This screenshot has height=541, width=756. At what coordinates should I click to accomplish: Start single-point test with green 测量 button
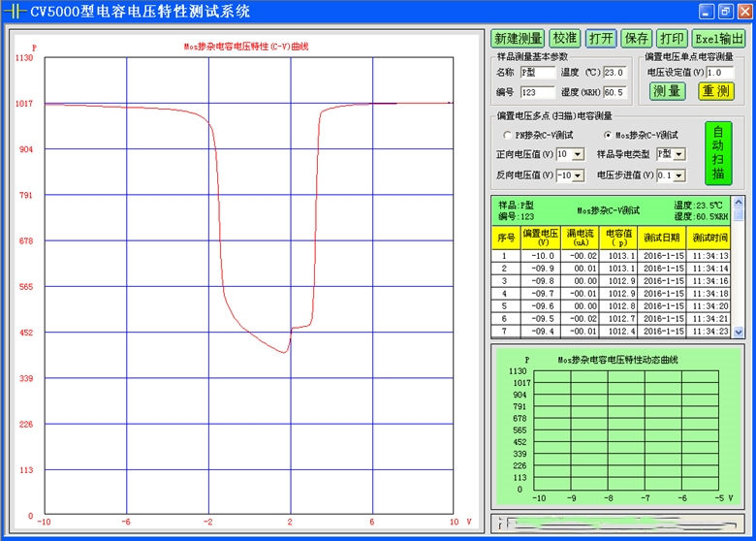[667, 91]
